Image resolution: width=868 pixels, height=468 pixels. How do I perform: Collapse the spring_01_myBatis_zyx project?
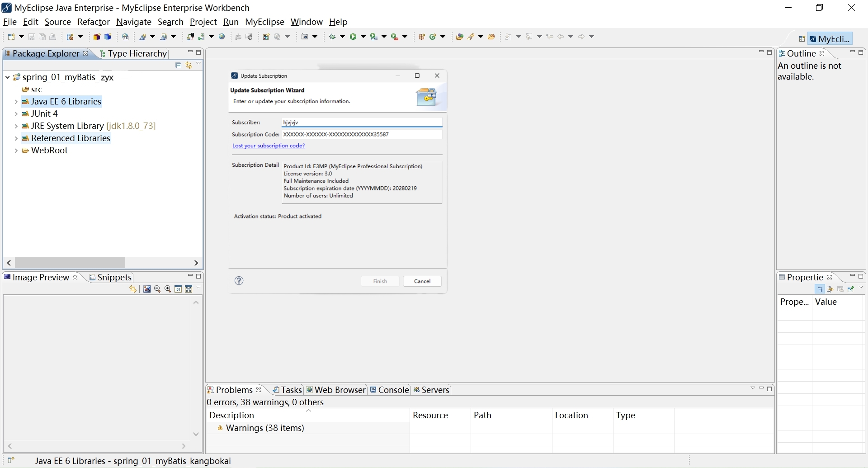tap(8, 77)
